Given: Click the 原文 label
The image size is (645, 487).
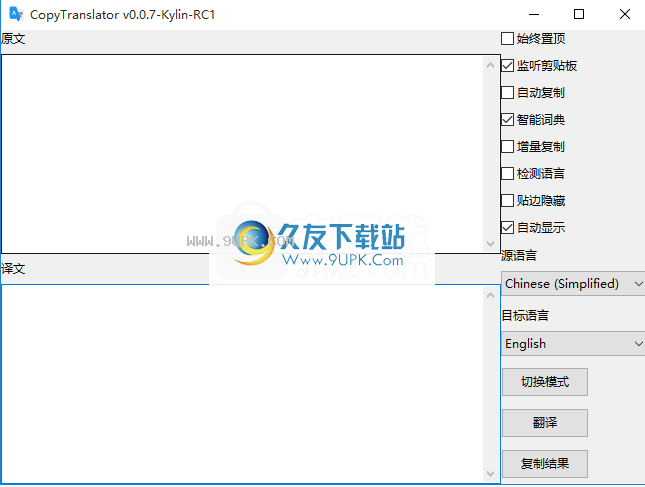Looking at the screenshot, I should [x=13, y=39].
